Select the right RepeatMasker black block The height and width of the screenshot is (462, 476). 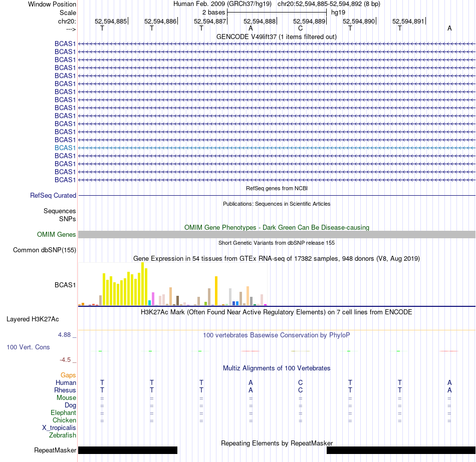(x=401, y=450)
